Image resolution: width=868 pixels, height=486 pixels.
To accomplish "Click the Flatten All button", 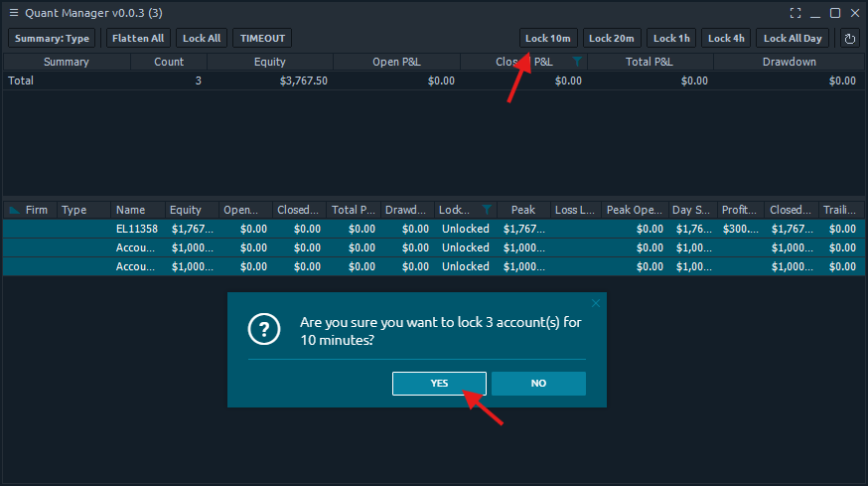I will (x=139, y=39).
